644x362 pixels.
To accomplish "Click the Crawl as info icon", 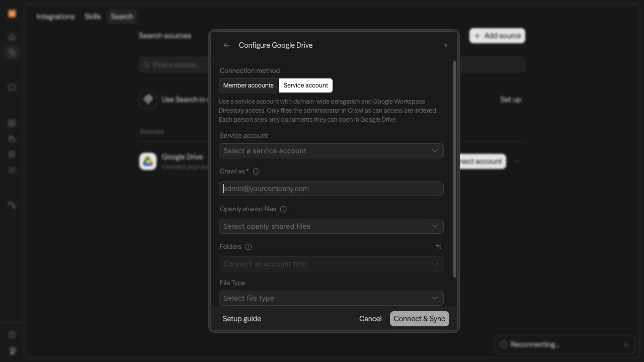I will (x=256, y=171).
